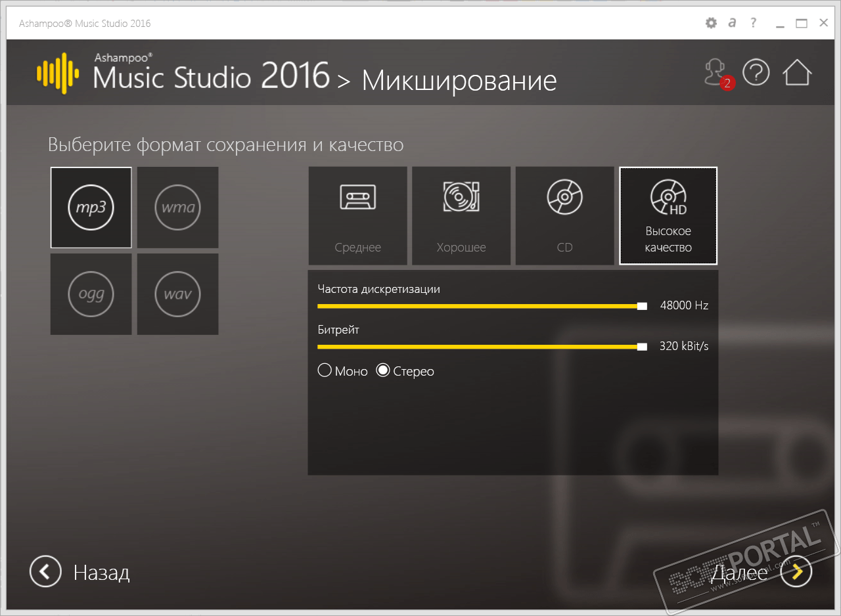841x616 pixels.
Task: Select the mp3 output format
Action: (x=91, y=208)
